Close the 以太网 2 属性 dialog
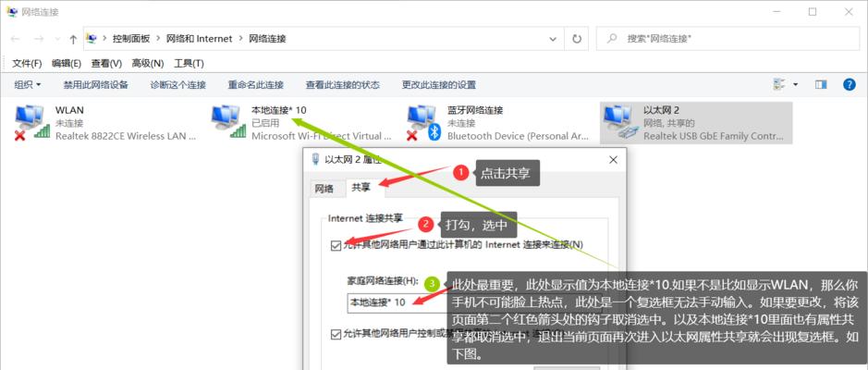 point(613,159)
